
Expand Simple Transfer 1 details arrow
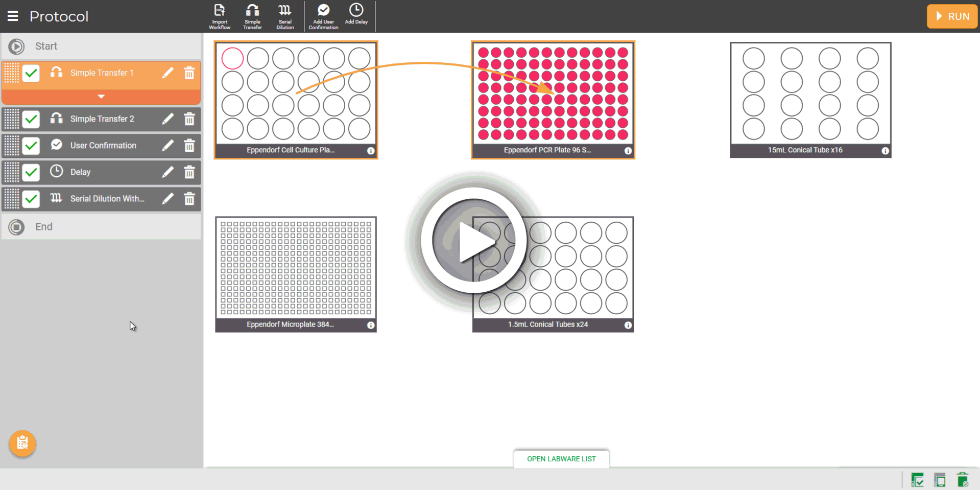tap(101, 97)
